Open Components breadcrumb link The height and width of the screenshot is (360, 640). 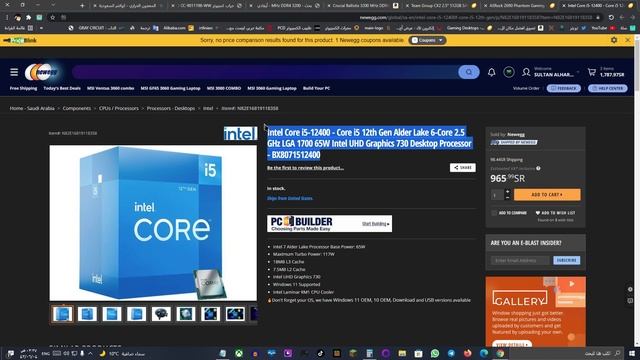tap(77, 108)
